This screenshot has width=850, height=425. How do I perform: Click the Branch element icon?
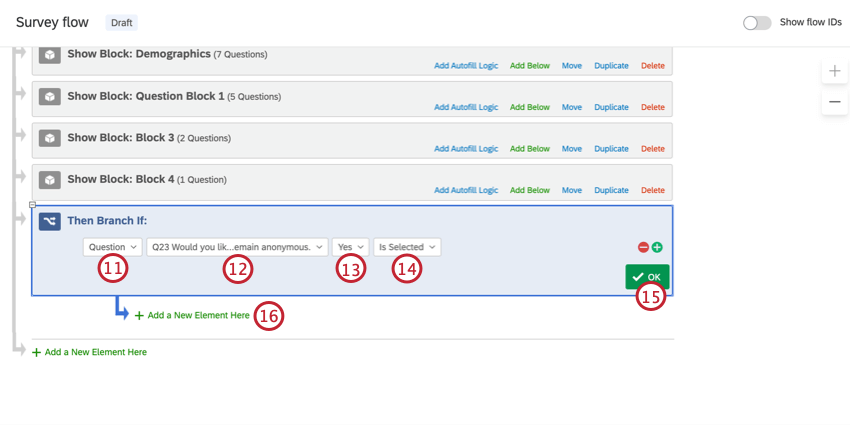[x=50, y=222]
